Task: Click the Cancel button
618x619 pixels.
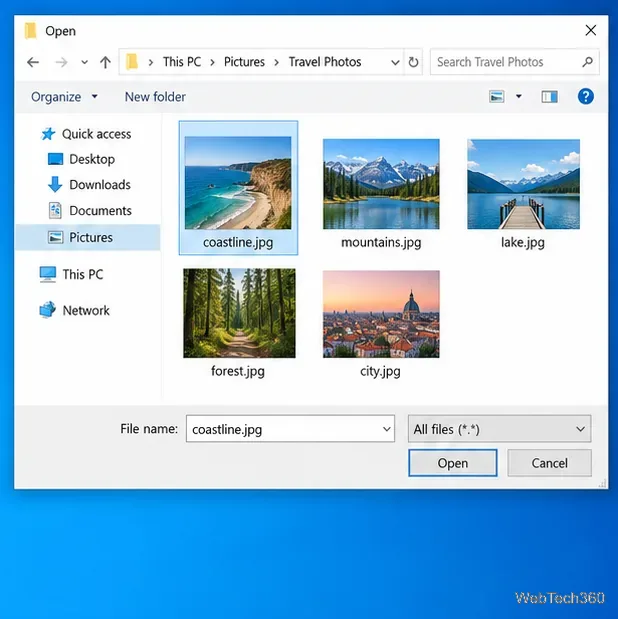Action: click(550, 463)
